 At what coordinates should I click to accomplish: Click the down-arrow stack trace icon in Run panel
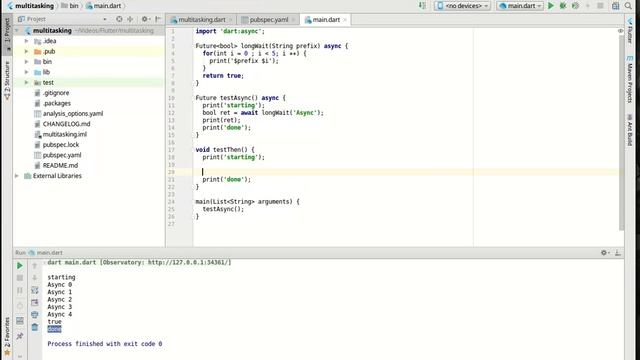tap(35, 278)
